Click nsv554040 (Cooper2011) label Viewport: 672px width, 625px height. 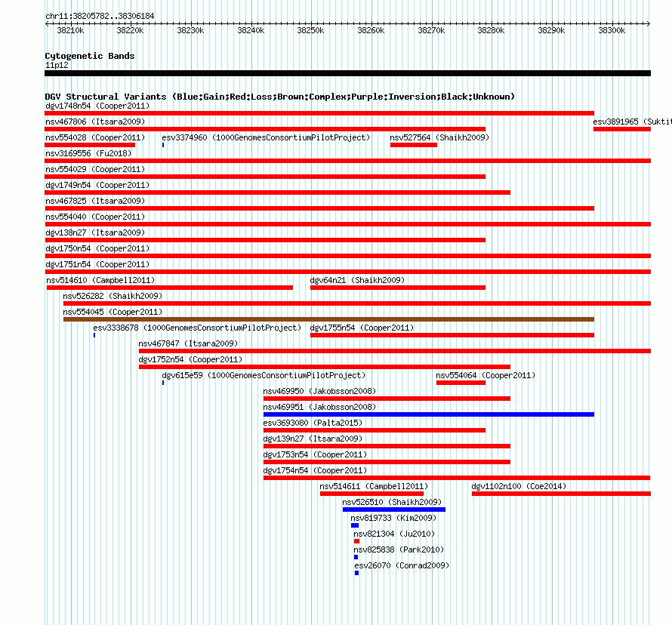[95, 217]
